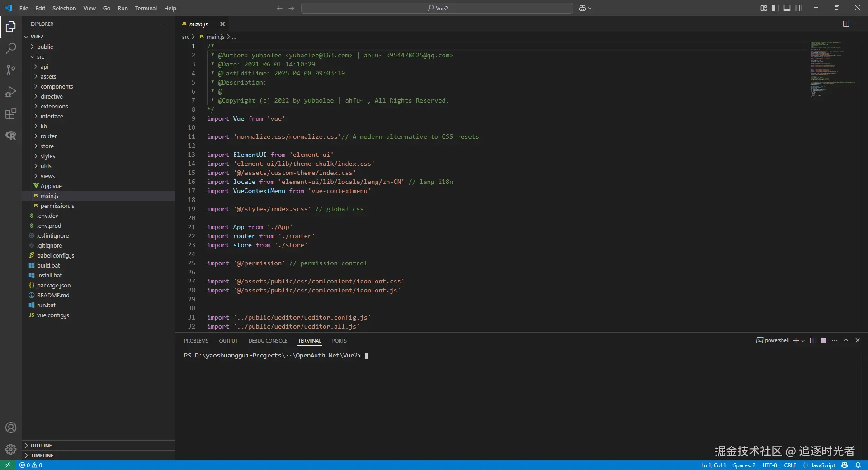
Task: Click the UTF-8 encoding indicator
Action: [769, 465]
